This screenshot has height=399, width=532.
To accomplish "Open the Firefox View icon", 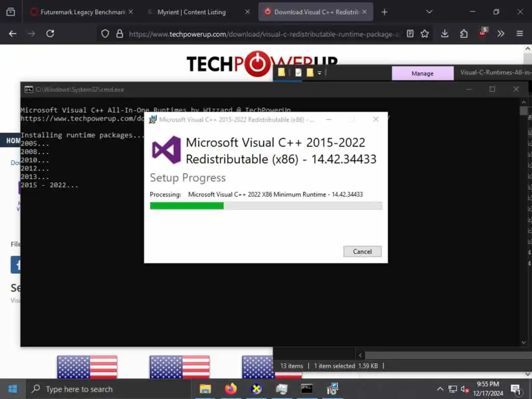I will tap(10, 12).
